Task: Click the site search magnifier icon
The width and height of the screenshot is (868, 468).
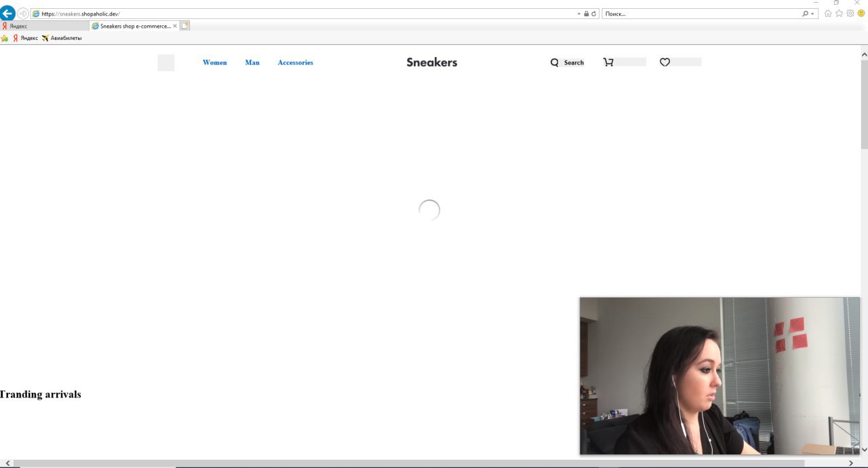Action: point(555,62)
